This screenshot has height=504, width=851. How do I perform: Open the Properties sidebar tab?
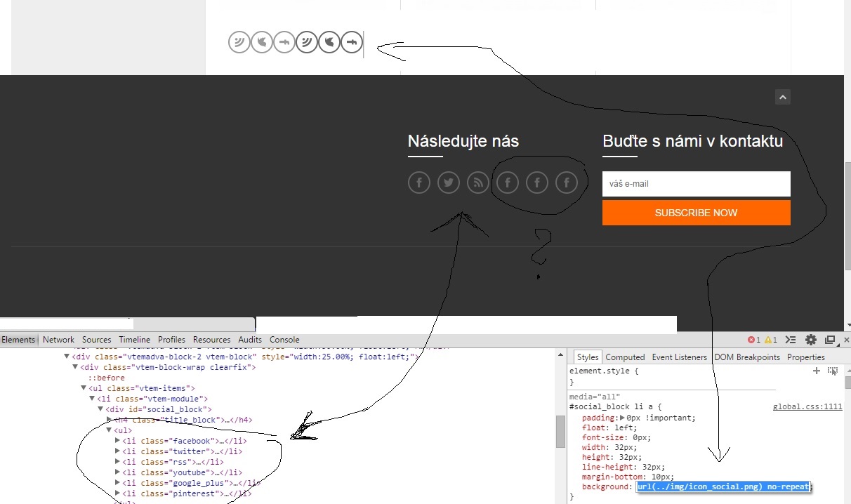[806, 357]
